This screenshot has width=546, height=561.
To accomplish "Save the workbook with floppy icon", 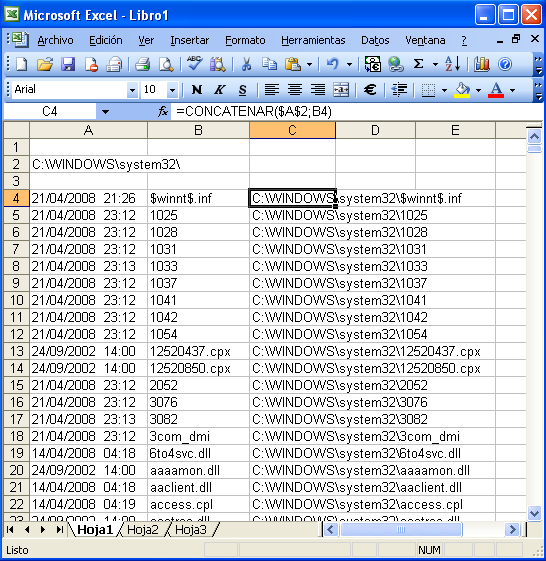I will [x=68, y=64].
